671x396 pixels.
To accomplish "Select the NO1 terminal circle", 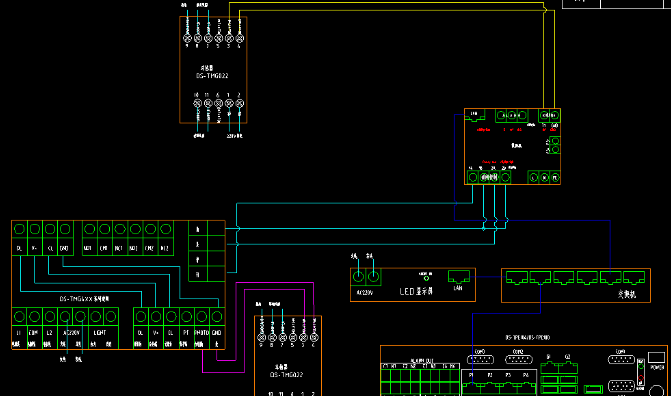I will [89, 229].
